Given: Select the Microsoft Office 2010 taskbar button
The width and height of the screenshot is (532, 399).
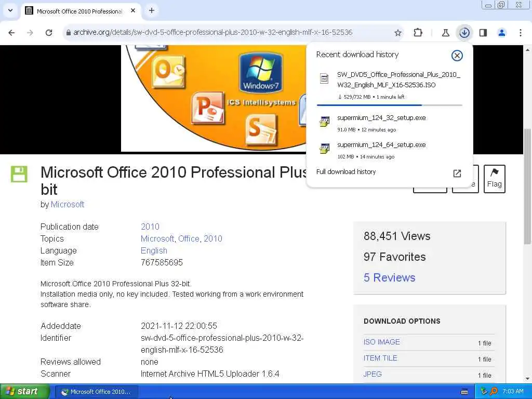Looking at the screenshot, I should click(96, 392).
